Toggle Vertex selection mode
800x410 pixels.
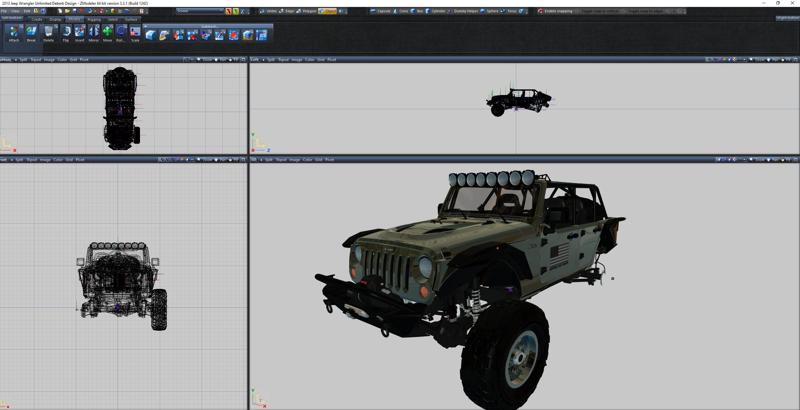tap(271, 11)
